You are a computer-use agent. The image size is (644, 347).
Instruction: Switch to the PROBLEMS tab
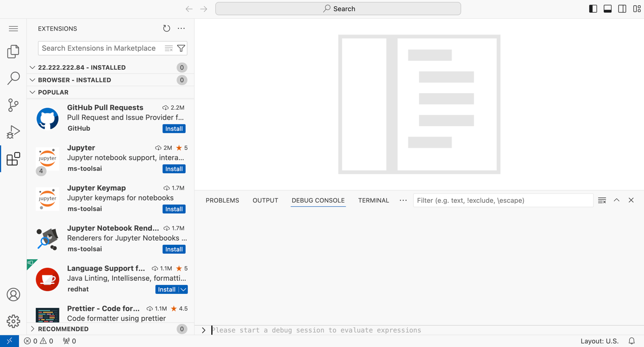coord(222,200)
